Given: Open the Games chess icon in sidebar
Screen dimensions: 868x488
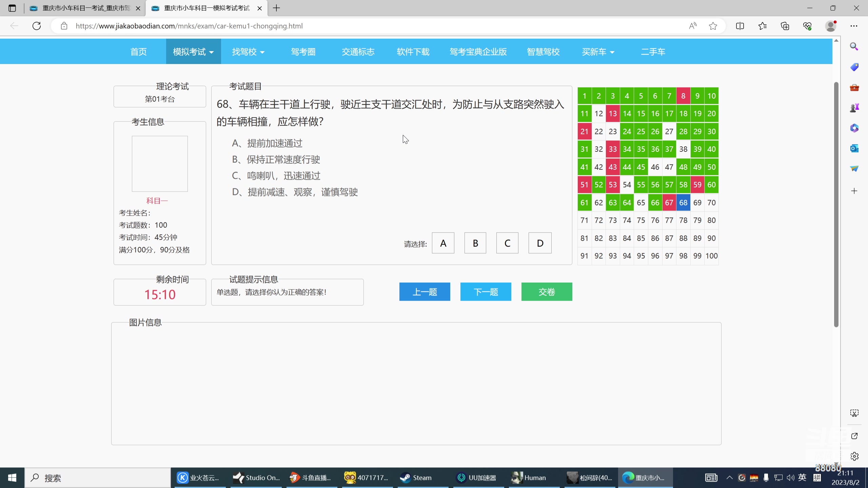Looking at the screenshot, I should 854,107.
